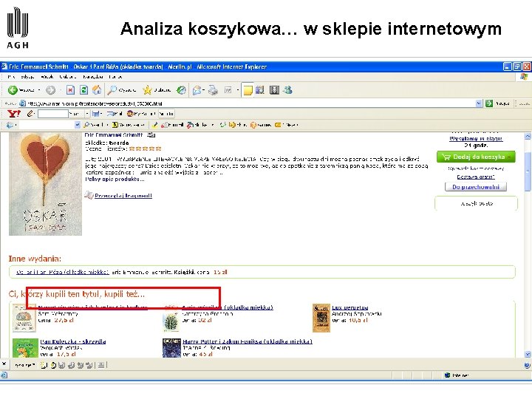Viewport: 532px width, 399px height.
Task: Refresh the page using the green arrows icon
Action: click(x=83, y=90)
